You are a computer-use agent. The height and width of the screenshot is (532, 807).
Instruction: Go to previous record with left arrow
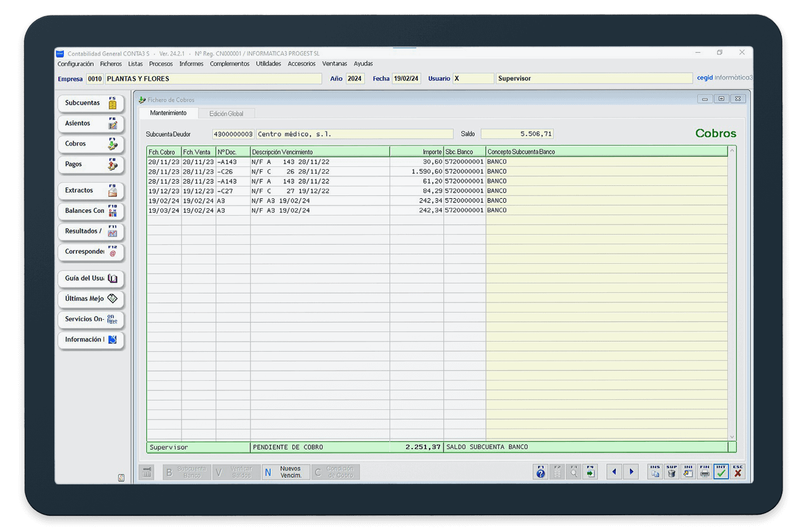614,472
